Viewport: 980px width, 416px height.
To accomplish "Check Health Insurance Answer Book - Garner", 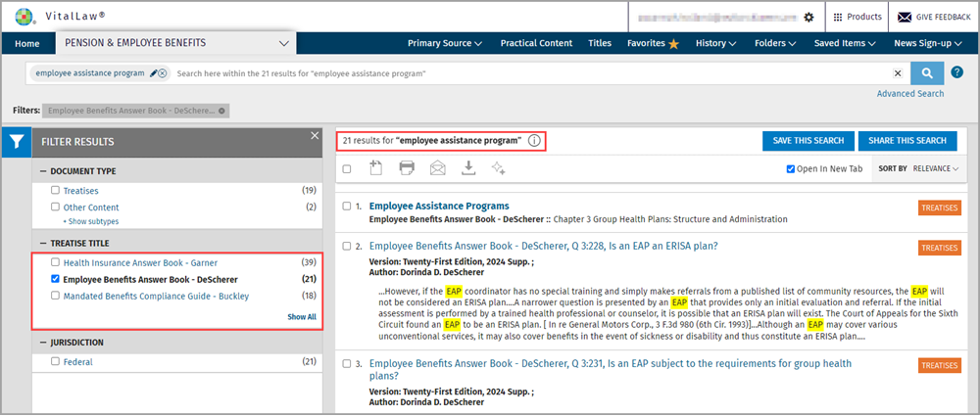I will click(x=55, y=262).
